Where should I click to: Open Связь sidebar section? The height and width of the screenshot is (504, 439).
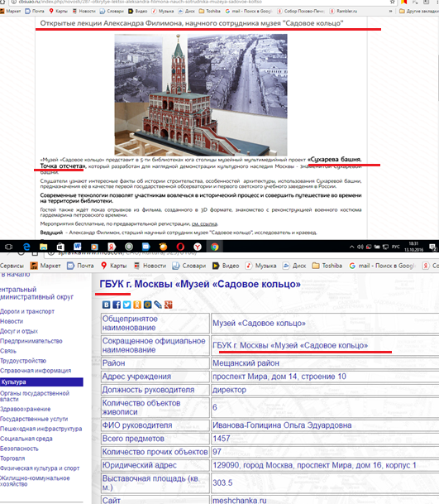8,351
